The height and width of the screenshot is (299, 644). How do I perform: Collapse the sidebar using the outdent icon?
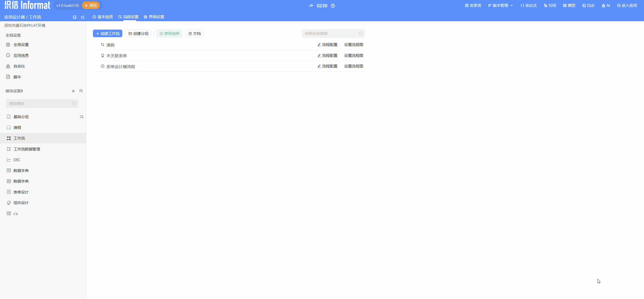click(83, 17)
